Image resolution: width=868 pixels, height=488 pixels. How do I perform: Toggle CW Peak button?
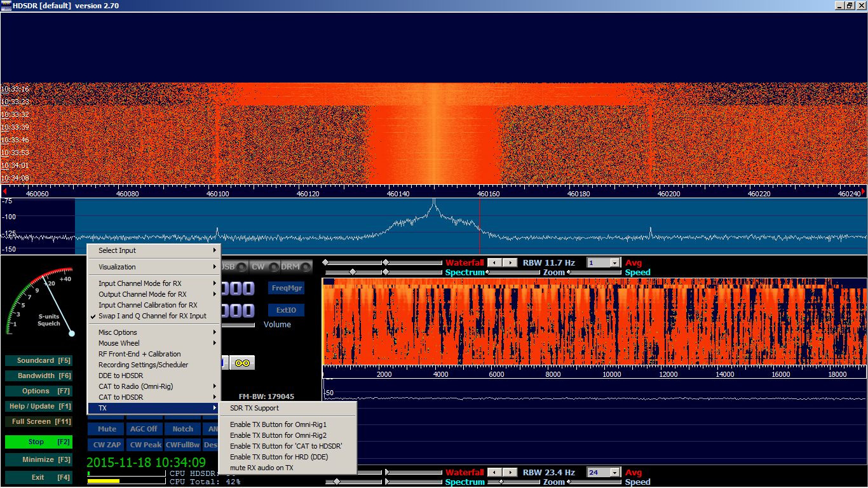pyautogui.click(x=145, y=445)
